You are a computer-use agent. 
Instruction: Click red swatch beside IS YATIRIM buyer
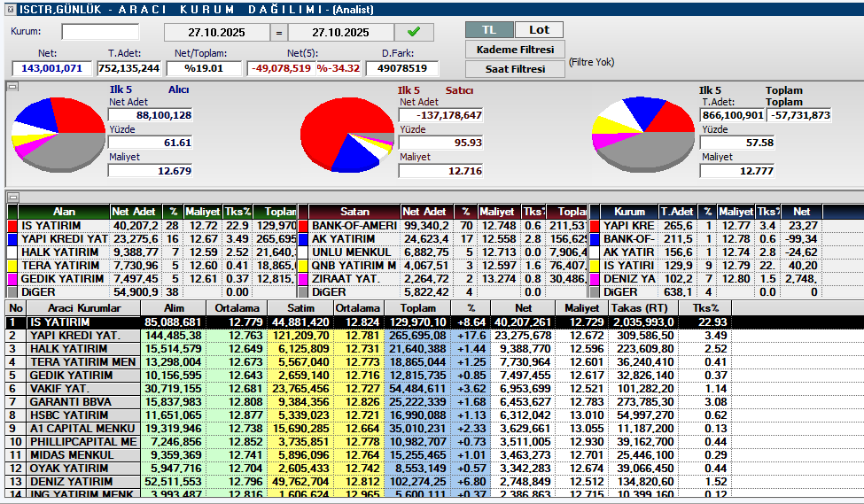12,226
